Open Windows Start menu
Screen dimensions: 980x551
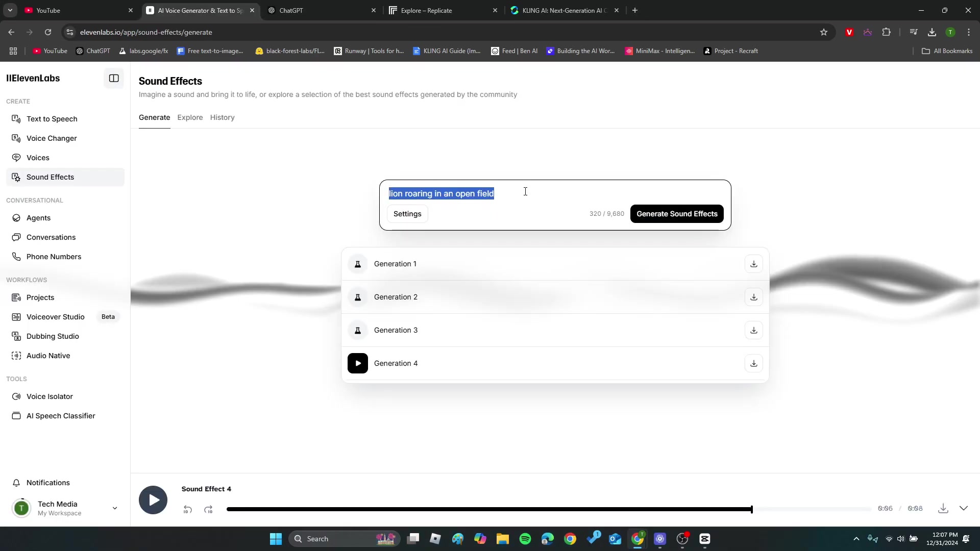pos(276,539)
